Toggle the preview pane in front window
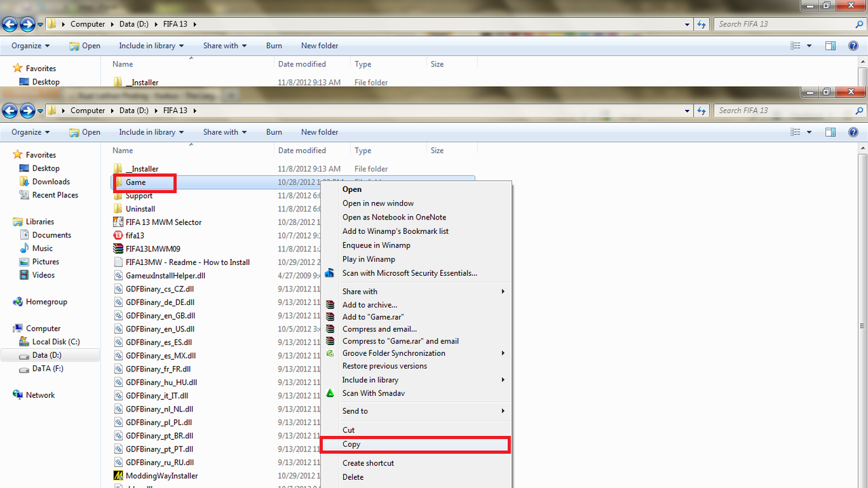The image size is (868, 488). (x=830, y=132)
